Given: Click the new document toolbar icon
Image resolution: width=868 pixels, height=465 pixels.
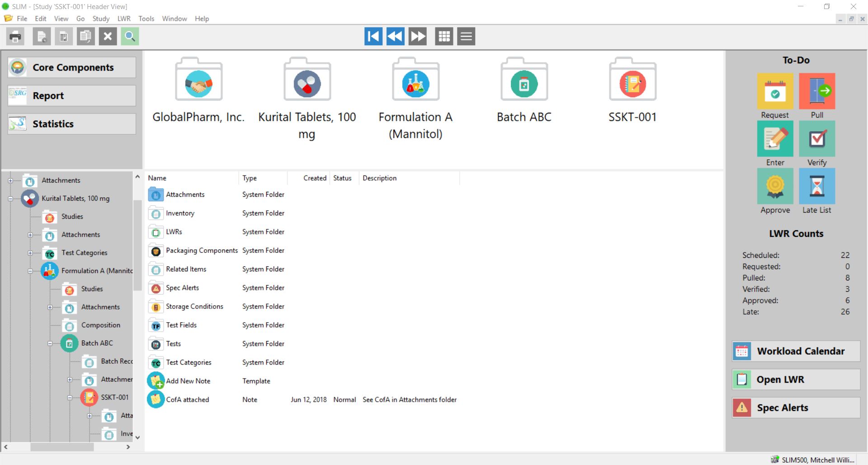Looking at the screenshot, I should (42, 37).
